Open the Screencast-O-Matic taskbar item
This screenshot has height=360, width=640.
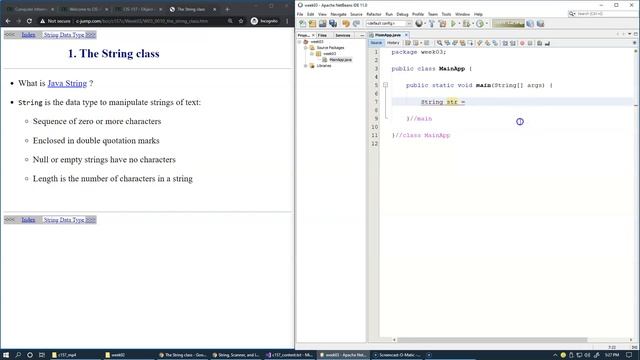click(x=398, y=355)
